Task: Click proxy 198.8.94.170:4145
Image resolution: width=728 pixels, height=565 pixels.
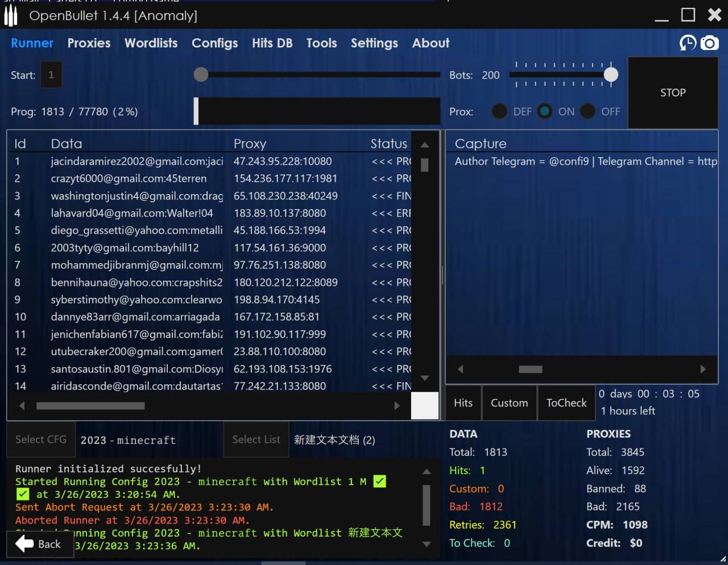Action: click(x=276, y=300)
